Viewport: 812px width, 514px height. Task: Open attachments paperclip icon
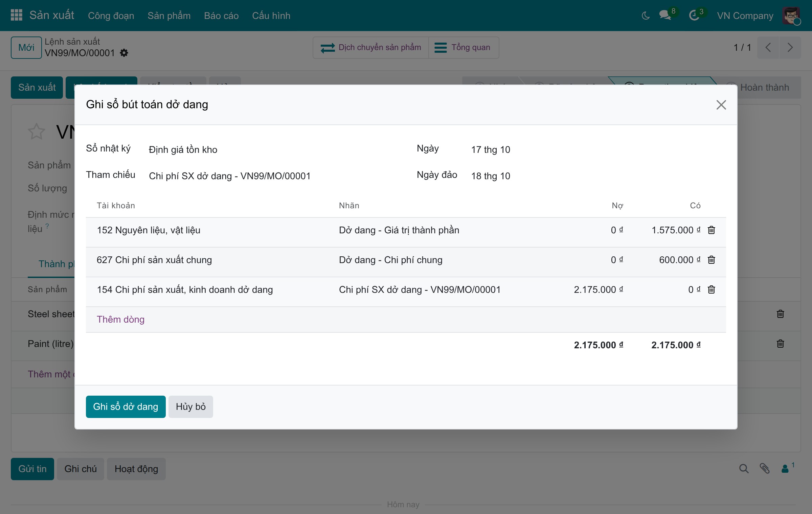pyautogui.click(x=765, y=468)
